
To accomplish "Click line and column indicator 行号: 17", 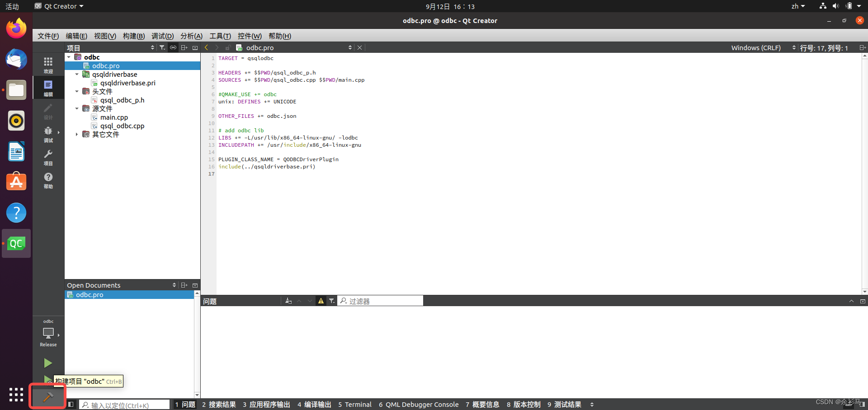I will click(x=824, y=47).
